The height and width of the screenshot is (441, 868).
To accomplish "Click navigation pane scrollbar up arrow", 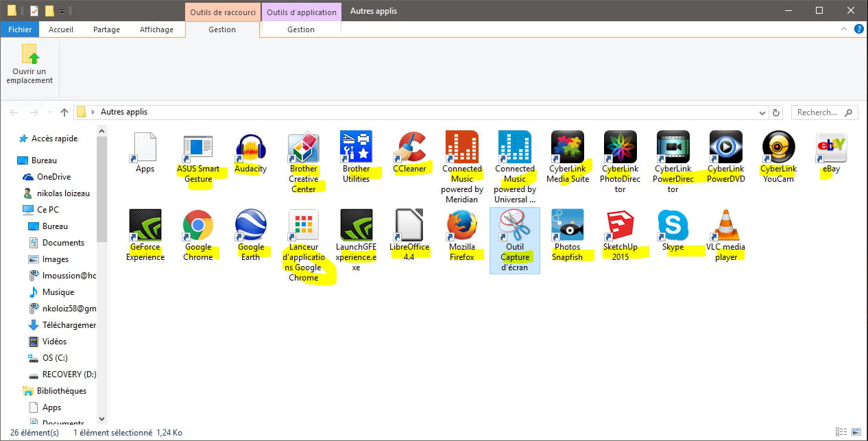I will 102,131.
